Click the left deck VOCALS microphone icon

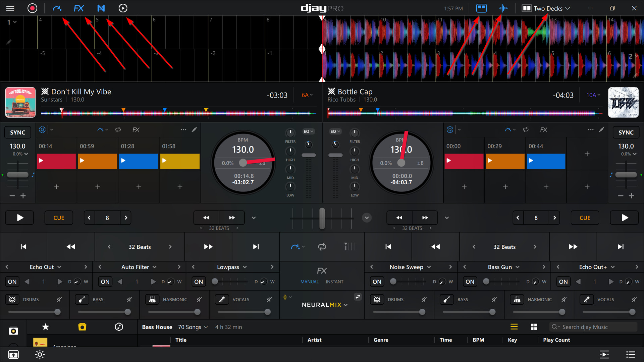coord(222,299)
